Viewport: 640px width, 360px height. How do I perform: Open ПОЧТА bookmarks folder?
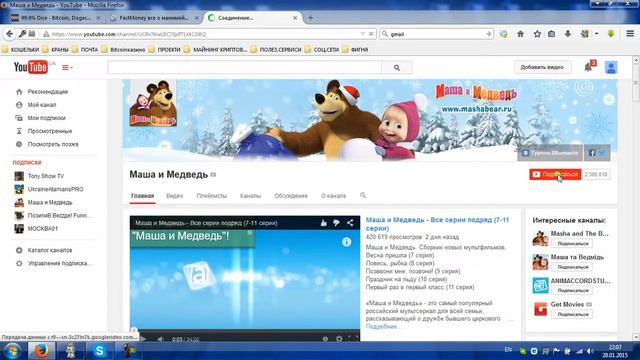point(85,49)
